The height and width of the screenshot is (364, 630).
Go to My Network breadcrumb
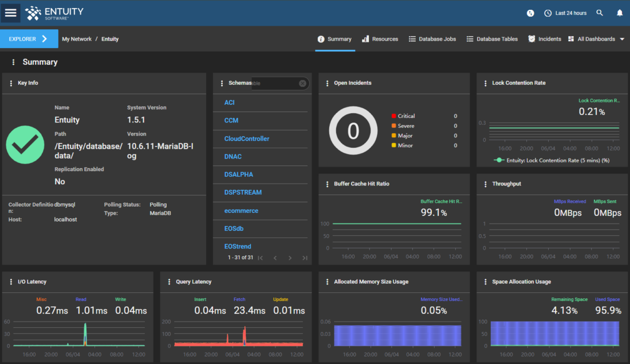[x=77, y=39]
